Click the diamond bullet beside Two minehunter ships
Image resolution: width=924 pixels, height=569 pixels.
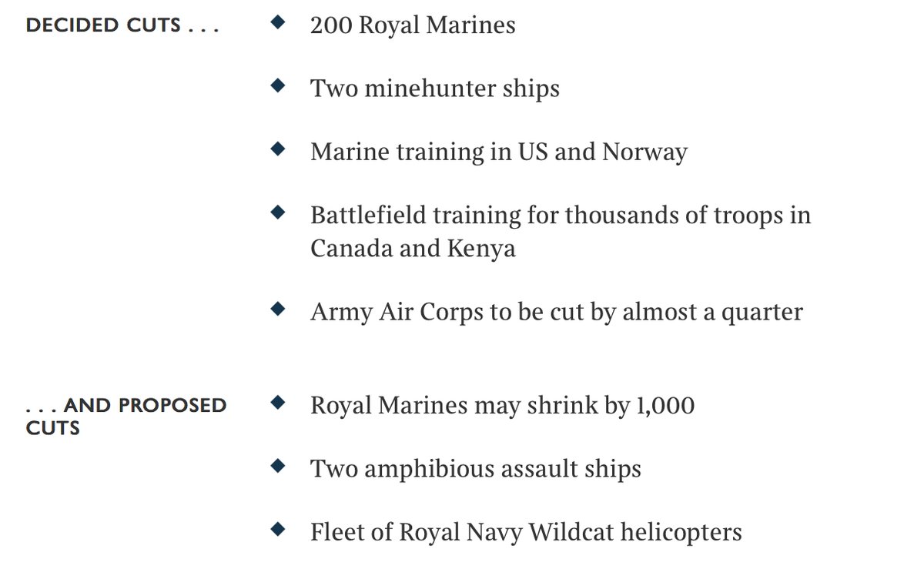[x=278, y=84]
